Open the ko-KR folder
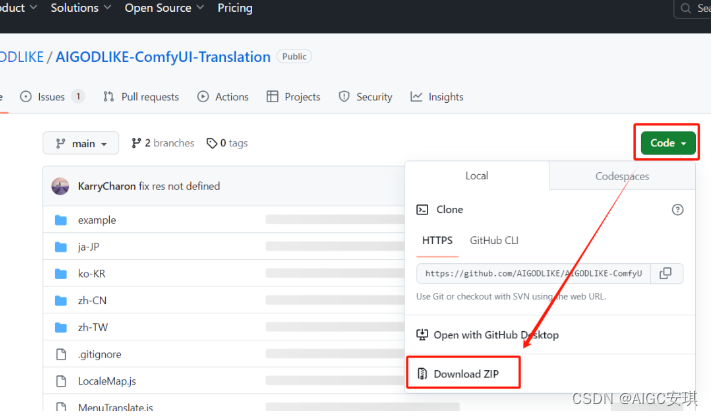 click(91, 274)
